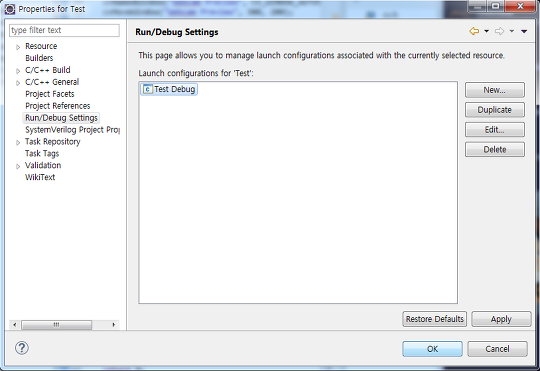This screenshot has height=371, width=540.
Task: Open the view menu triangle in header
Action: coord(524,31)
